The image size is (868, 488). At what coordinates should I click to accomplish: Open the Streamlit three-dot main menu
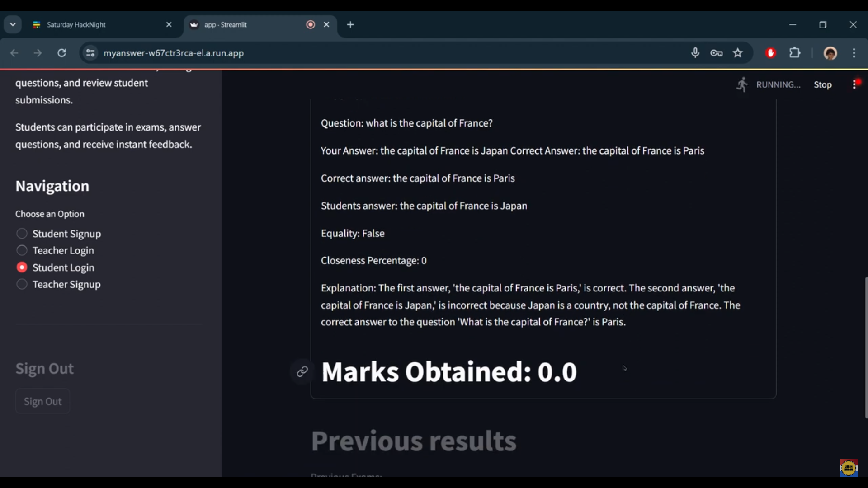click(x=854, y=84)
